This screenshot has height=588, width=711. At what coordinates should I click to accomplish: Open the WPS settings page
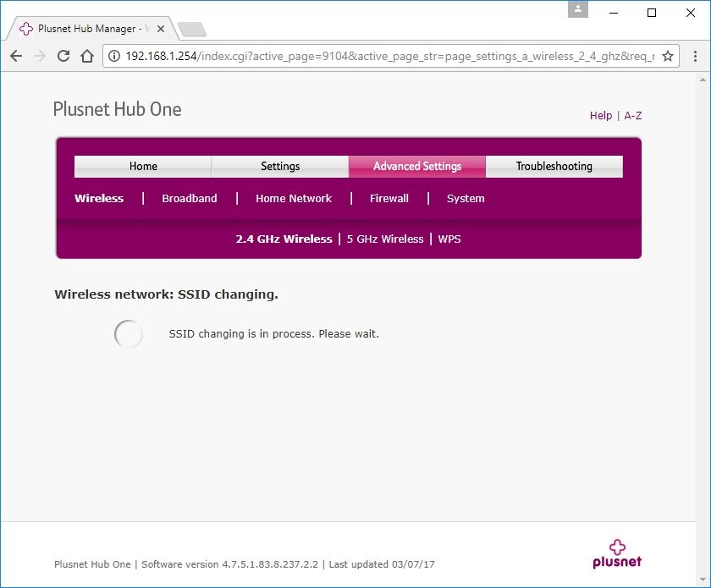coord(449,239)
